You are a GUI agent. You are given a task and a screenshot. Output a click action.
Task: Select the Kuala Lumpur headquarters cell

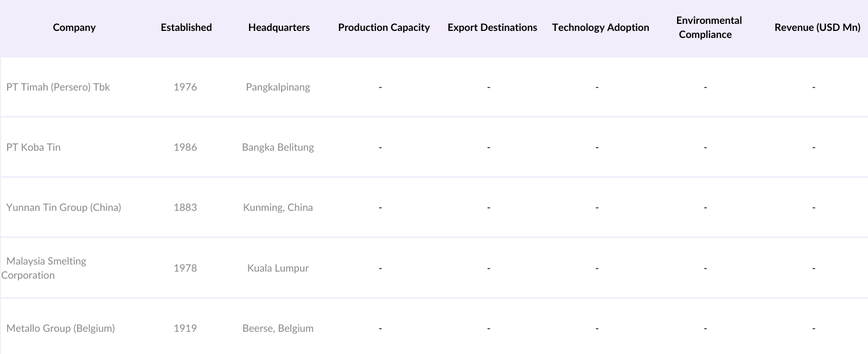tap(278, 268)
